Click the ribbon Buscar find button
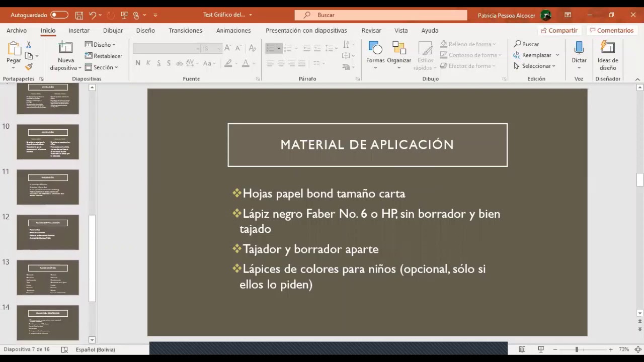This screenshot has height=362, width=644. point(526,44)
